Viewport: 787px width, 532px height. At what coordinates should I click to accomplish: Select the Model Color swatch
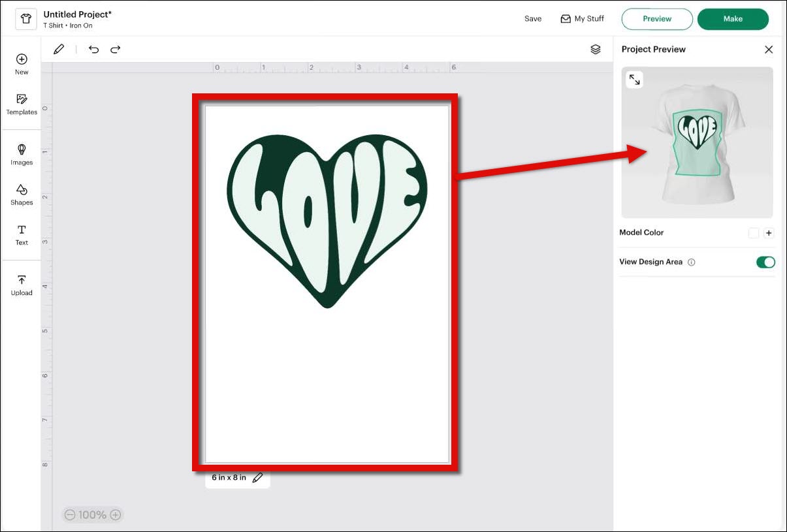click(753, 232)
